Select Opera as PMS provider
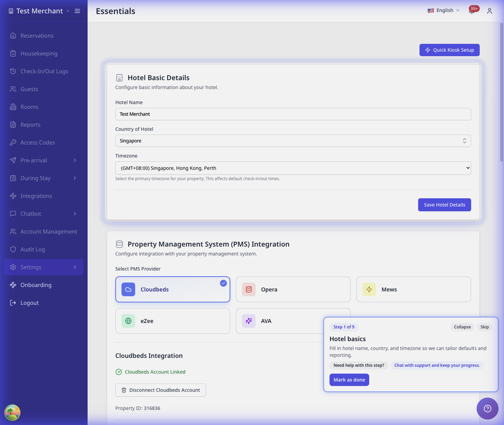Image resolution: width=504 pixels, height=425 pixels. [x=293, y=289]
